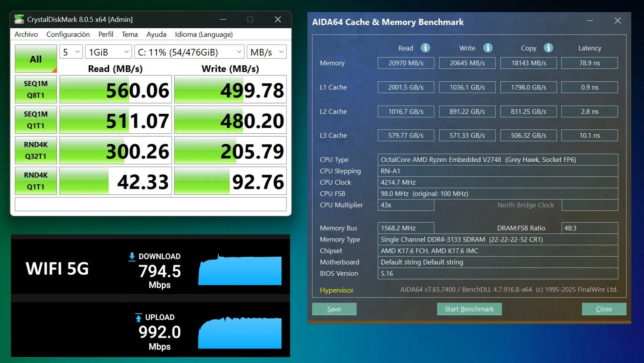Open the test count dropdown showing 5
This screenshot has width=644, height=363.
click(x=71, y=52)
